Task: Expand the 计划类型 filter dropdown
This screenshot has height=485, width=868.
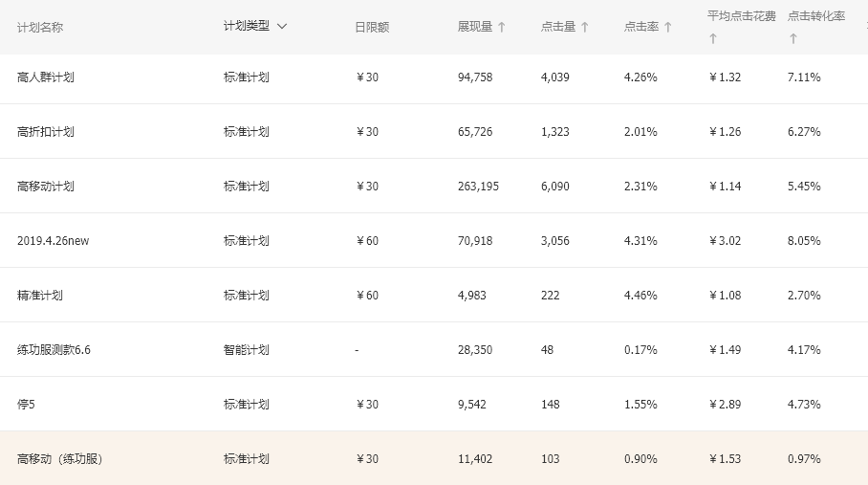Action: 281,27
